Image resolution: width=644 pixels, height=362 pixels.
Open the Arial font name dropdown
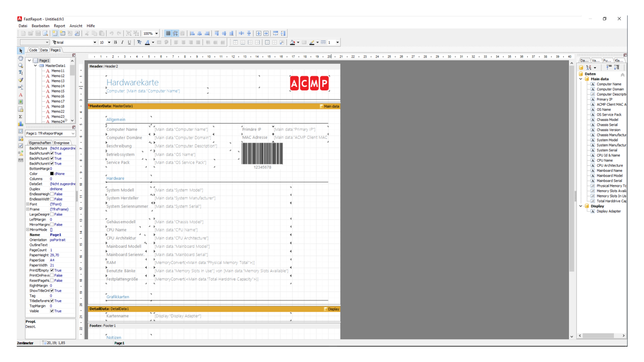tap(95, 42)
